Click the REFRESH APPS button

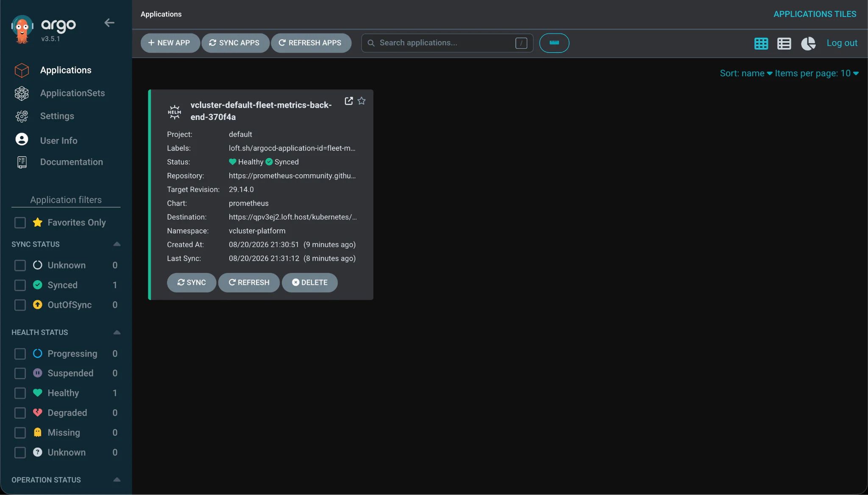(x=311, y=43)
